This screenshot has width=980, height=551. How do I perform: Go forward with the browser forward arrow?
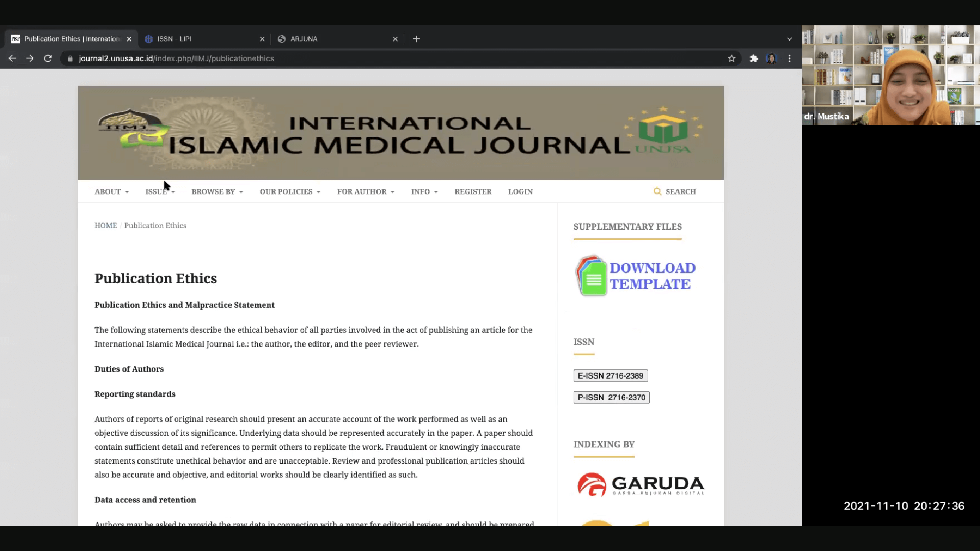click(30, 59)
